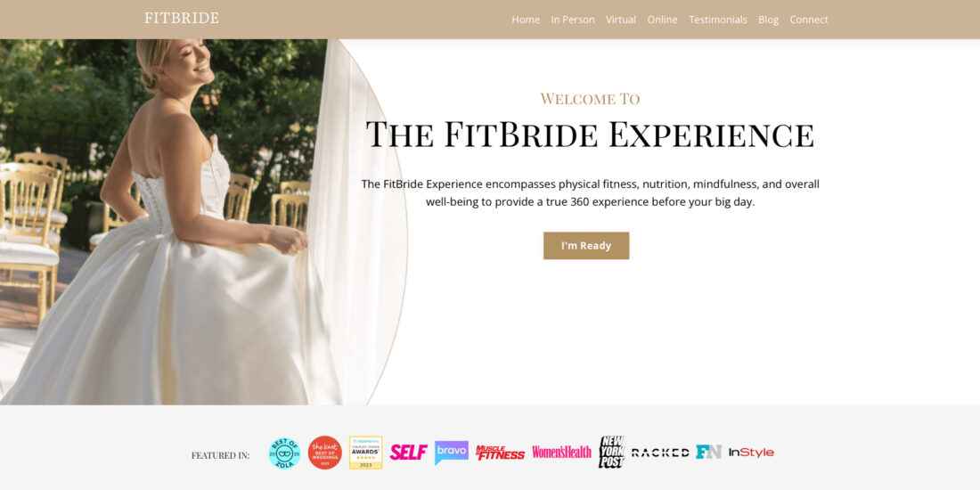Click the Connect navigation link
Image resolution: width=980 pixels, height=490 pixels.
tap(809, 20)
